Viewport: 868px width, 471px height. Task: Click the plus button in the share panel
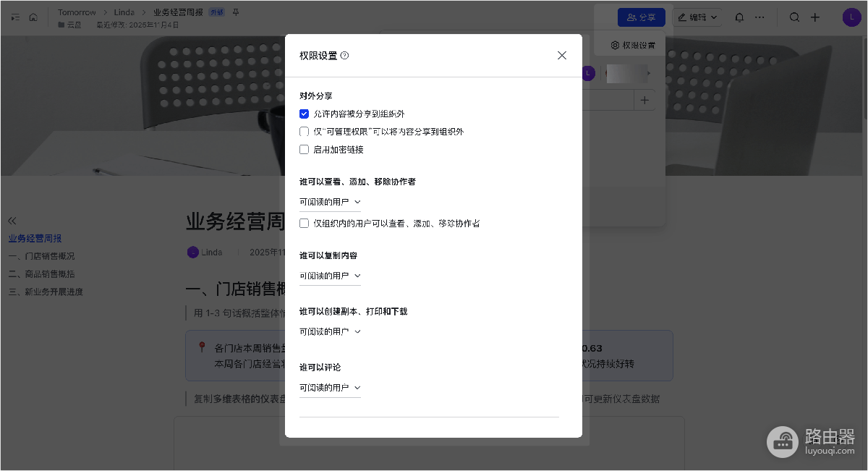coord(644,100)
